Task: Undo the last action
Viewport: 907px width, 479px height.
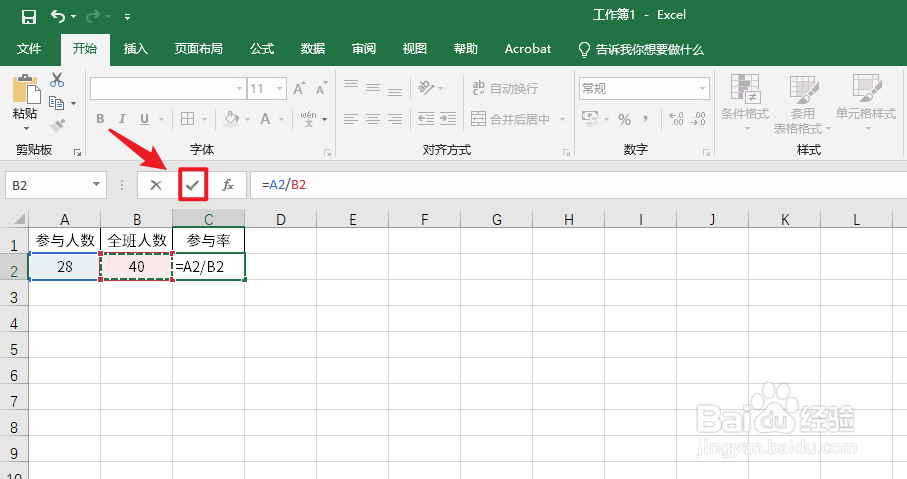Action: click(x=57, y=16)
